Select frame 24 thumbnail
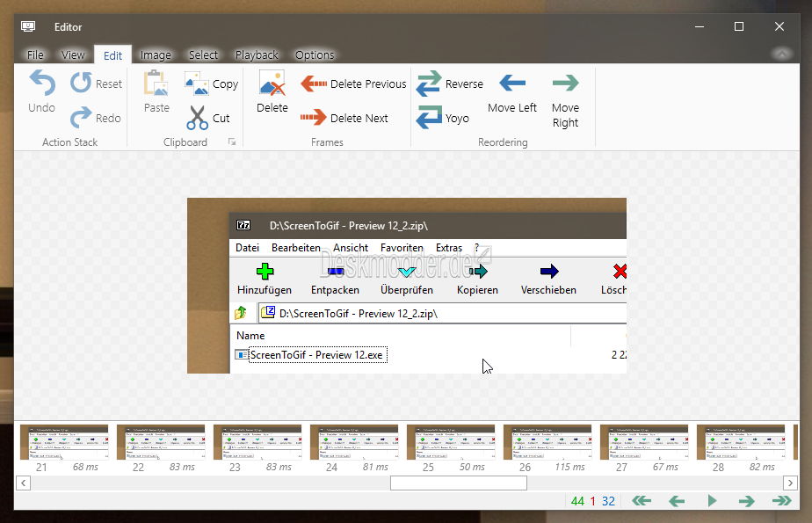This screenshot has width=812, height=523. 354,442
